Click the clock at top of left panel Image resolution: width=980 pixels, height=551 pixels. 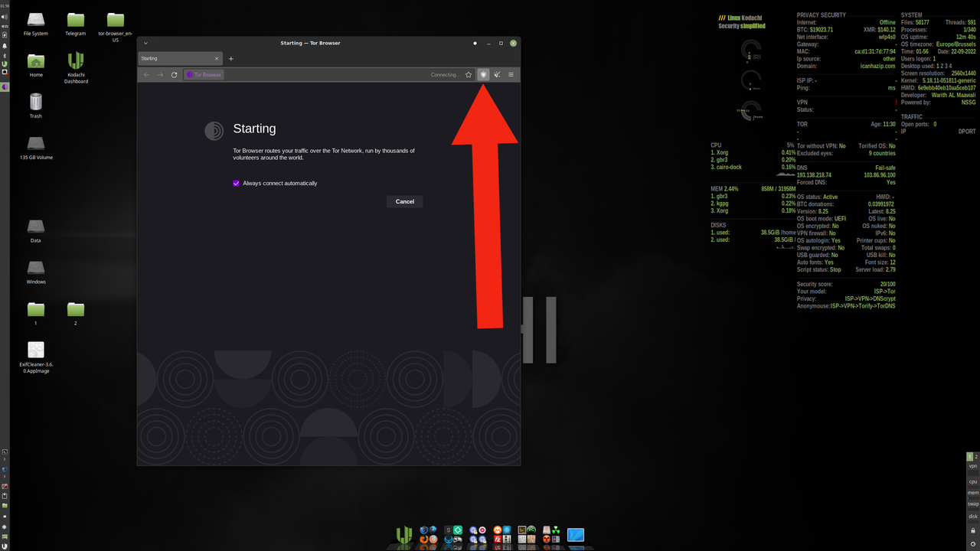pos(5,6)
